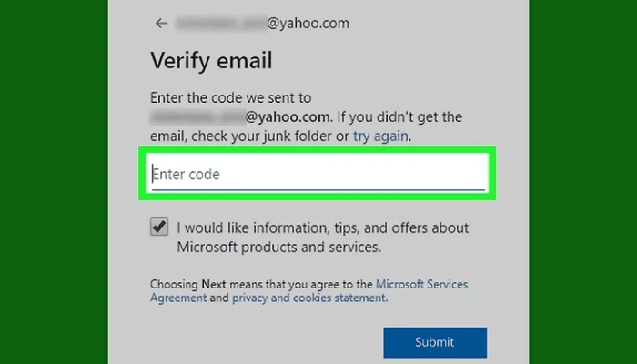Open privacy and cookies statement link
This screenshot has height=364, width=637.
click(309, 298)
